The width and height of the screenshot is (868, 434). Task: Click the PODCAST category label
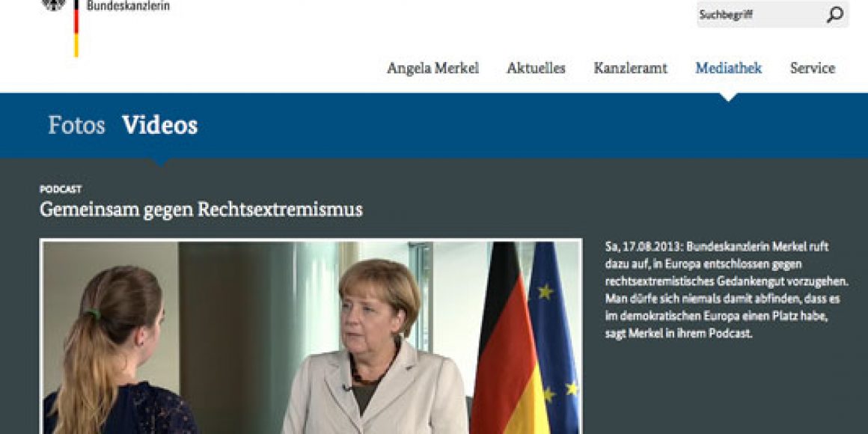61,189
